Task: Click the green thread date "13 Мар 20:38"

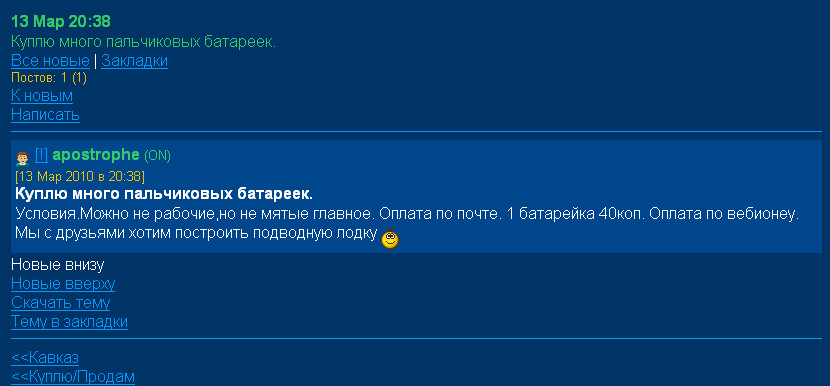Action: coord(61,22)
